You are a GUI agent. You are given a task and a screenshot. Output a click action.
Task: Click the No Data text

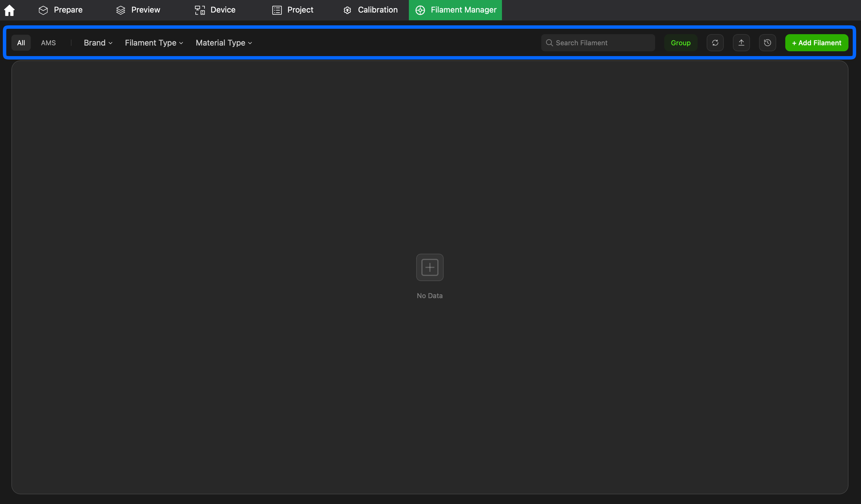pyautogui.click(x=430, y=296)
